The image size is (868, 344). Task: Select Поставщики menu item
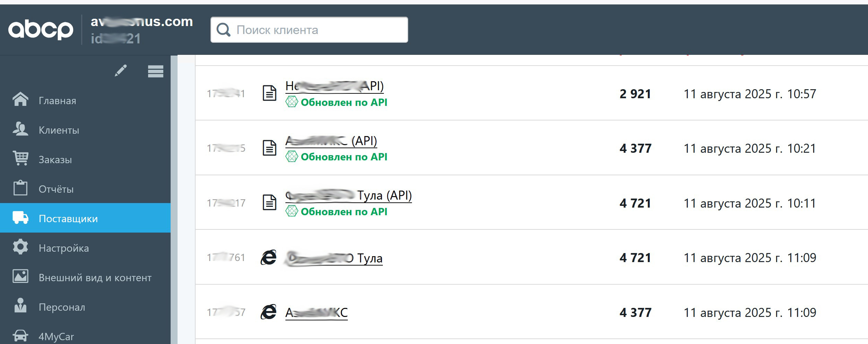pyautogui.click(x=68, y=219)
